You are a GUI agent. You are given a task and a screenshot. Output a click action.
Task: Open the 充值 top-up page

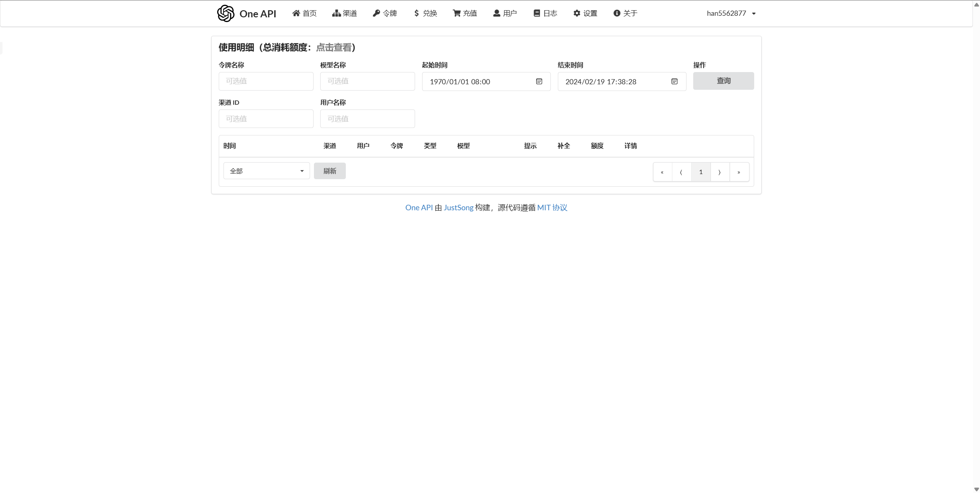click(x=465, y=13)
